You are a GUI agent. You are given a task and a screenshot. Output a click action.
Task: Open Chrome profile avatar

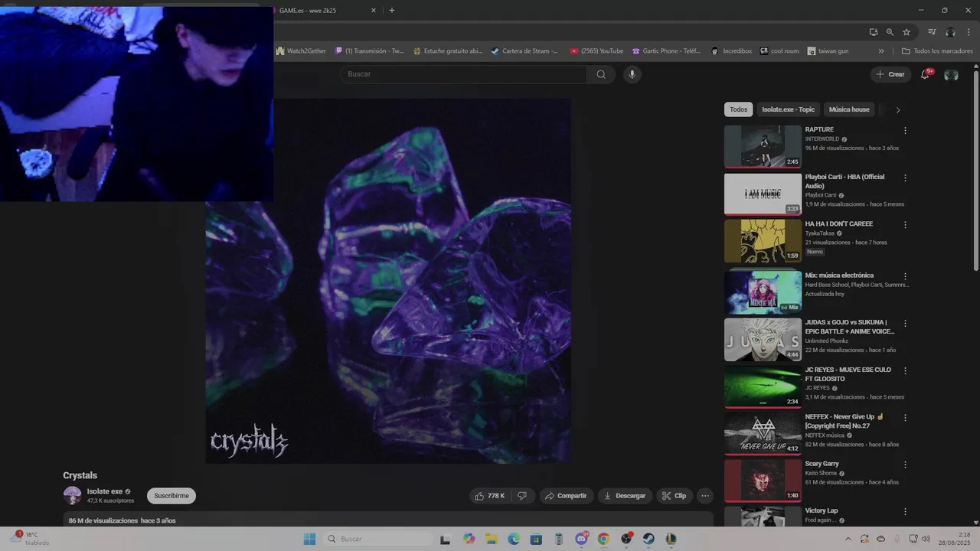[950, 32]
